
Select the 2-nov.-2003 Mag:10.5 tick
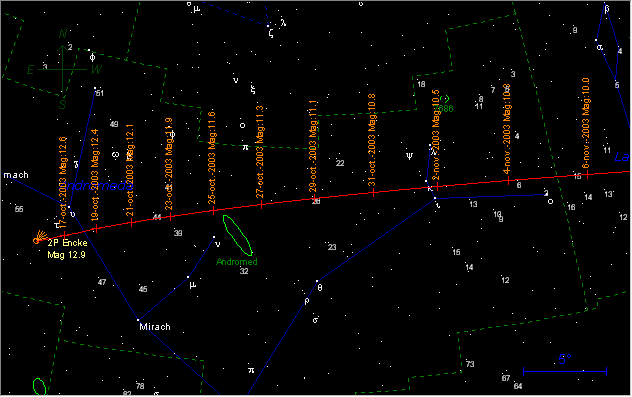point(437,186)
